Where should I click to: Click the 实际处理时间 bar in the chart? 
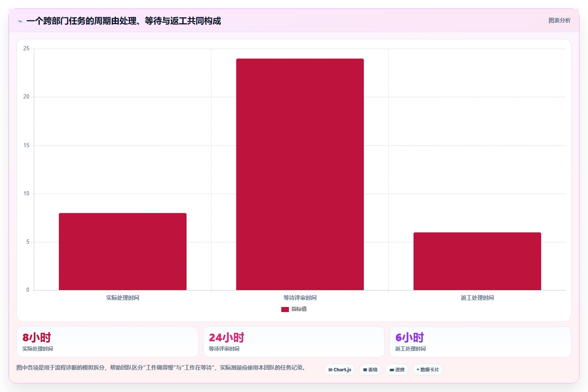click(x=123, y=252)
